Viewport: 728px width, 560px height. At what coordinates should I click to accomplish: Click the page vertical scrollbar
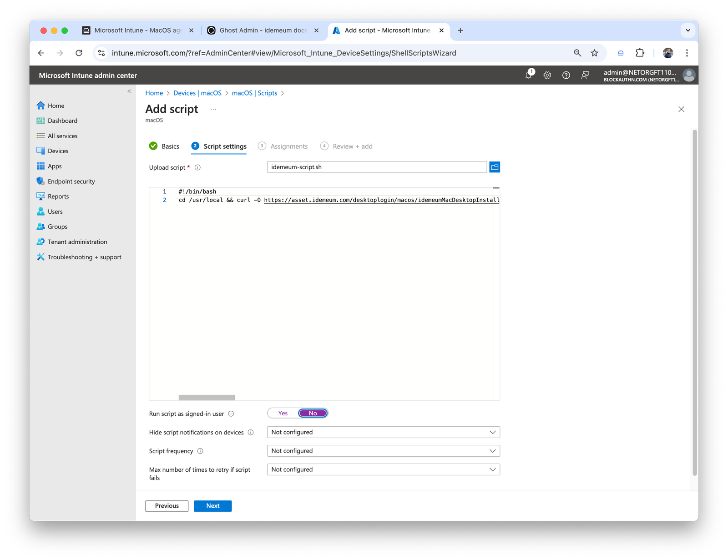pyautogui.click(x=695, y=303)
